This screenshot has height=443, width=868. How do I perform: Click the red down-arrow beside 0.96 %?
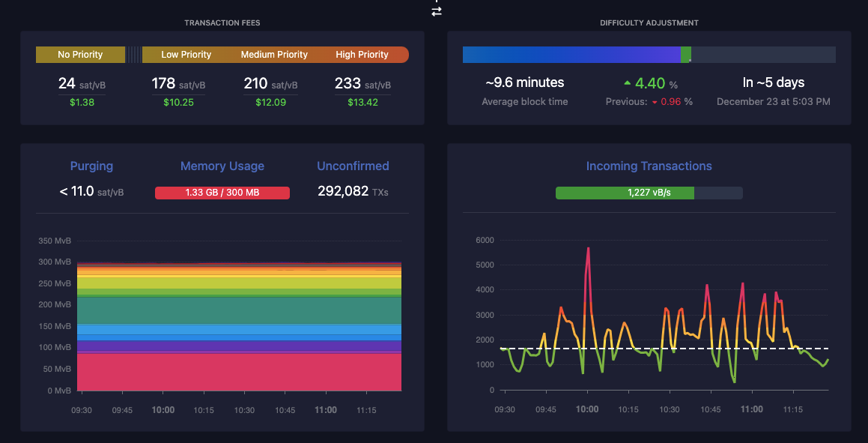point(654,102)
